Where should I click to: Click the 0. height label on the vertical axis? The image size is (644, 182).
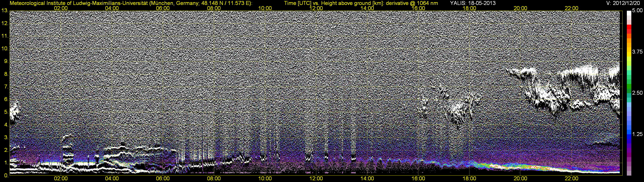tap(6, 176)
